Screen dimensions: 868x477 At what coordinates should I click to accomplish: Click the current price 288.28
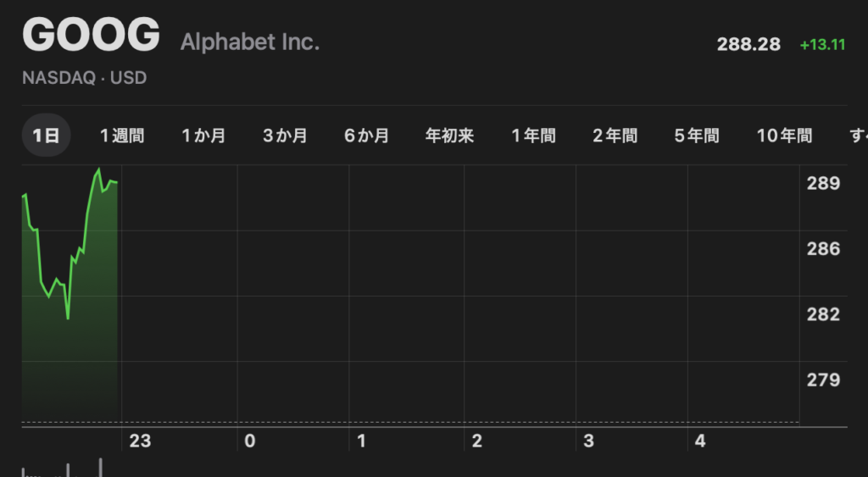748,45
